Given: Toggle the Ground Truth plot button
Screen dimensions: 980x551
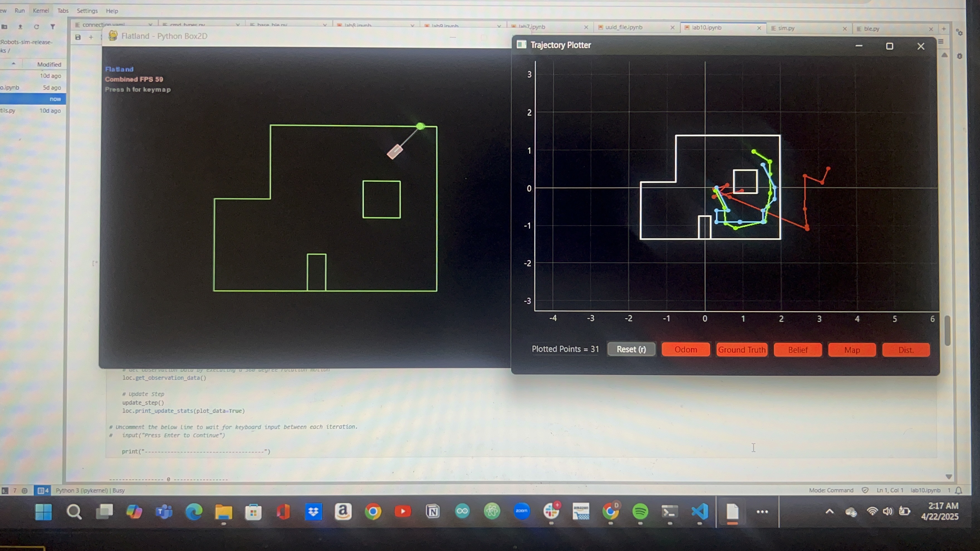Looking at the screenshot, I should [741, 350].
